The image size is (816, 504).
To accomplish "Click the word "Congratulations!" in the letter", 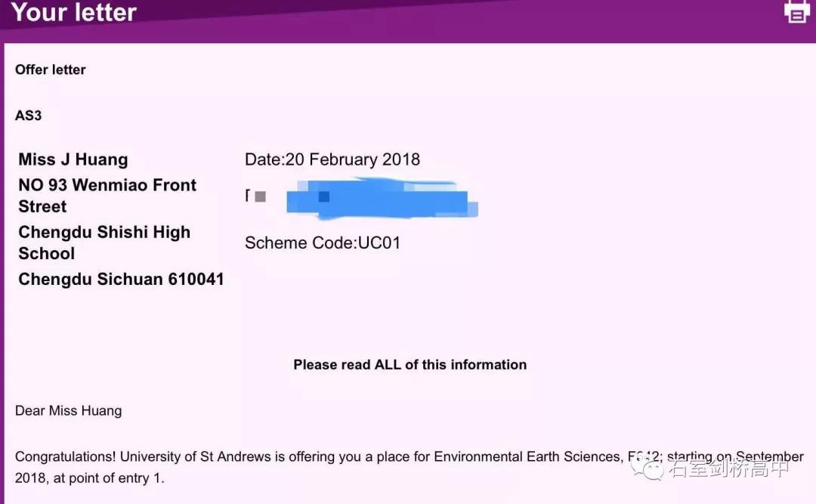I will (66, 457).
